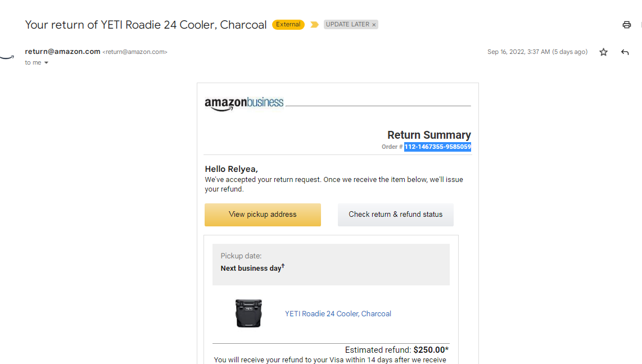Click the YETI cooler product thumbnail
This screenshot has width=642, height=364.
pyautogui.click(x=248, y=313)
